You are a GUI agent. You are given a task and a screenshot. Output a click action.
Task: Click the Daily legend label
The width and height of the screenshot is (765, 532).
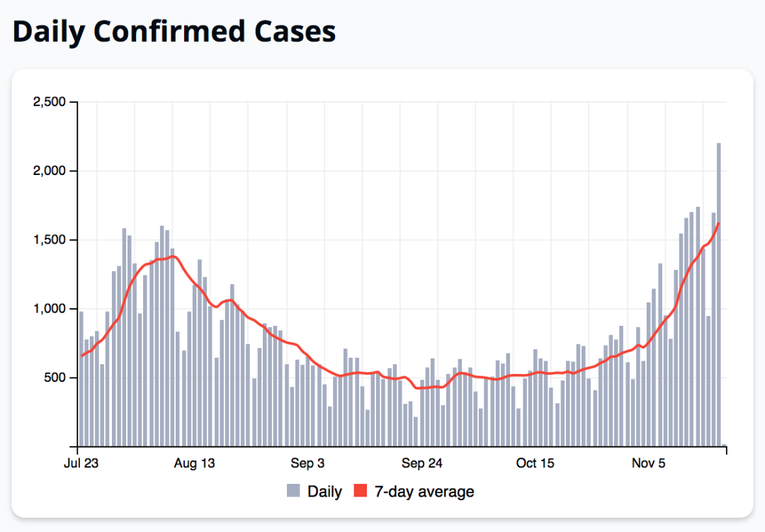(x=324, y=491)
